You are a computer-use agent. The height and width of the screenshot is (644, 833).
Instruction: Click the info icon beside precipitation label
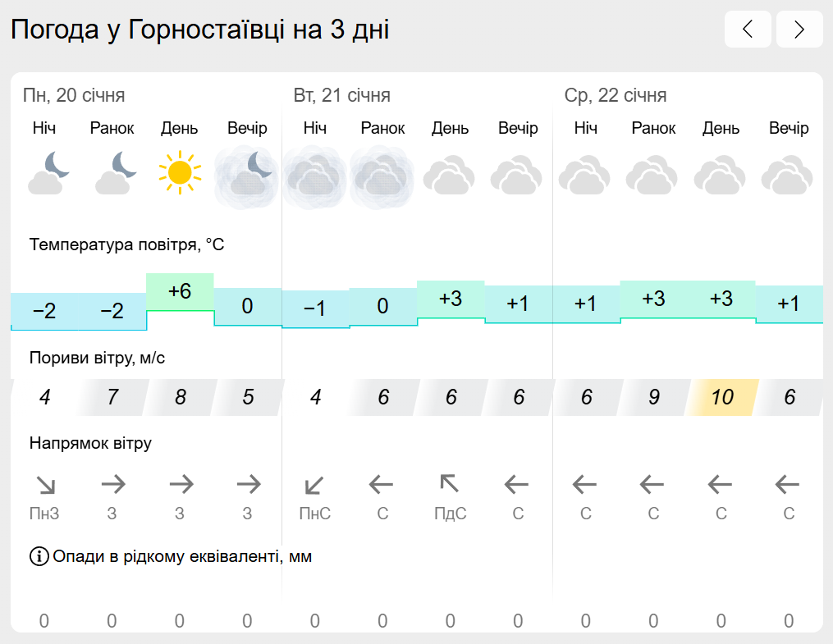[x=39, y=557]
